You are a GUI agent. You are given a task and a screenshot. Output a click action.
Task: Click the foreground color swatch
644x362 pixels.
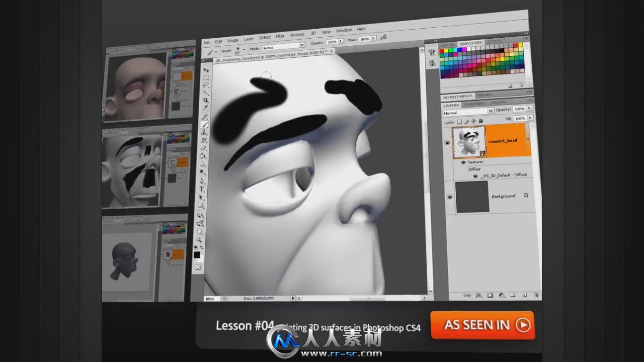[197, 255]
